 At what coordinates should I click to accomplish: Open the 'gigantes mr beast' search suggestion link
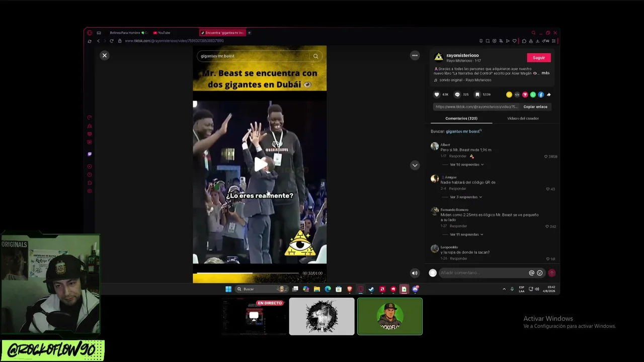point(463,131)
